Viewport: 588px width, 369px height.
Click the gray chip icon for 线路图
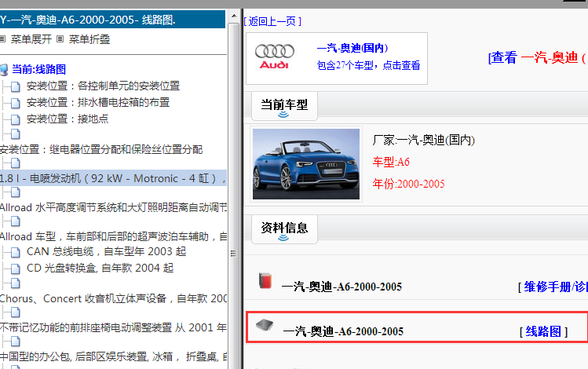pos(265,325)
